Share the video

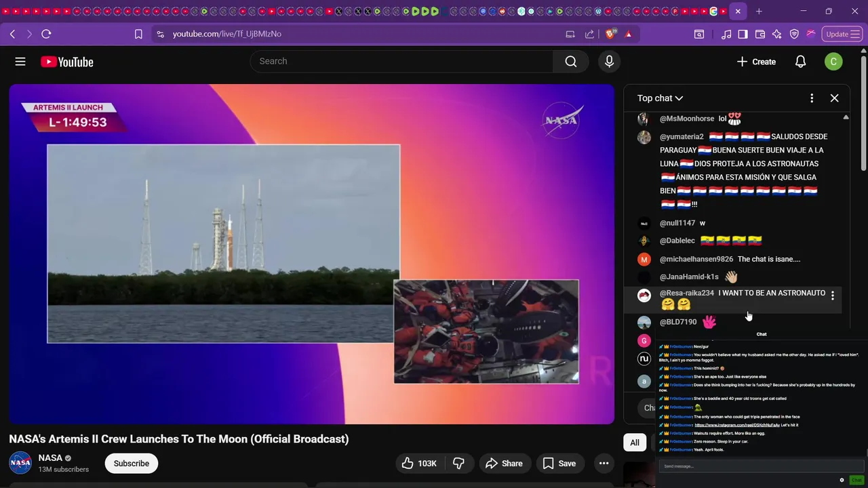(505, 464)
